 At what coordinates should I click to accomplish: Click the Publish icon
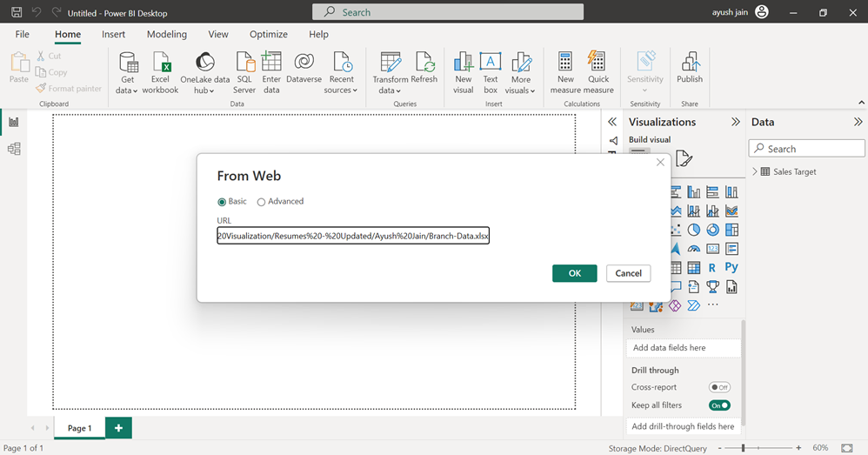pyautogui.click(x=690, y=61)
